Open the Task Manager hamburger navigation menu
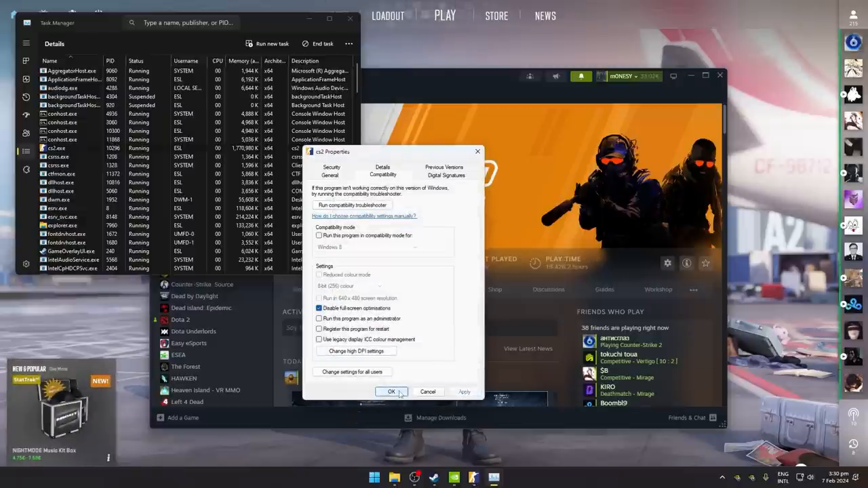The image size is (868, 488). click(x=26, y=43)
